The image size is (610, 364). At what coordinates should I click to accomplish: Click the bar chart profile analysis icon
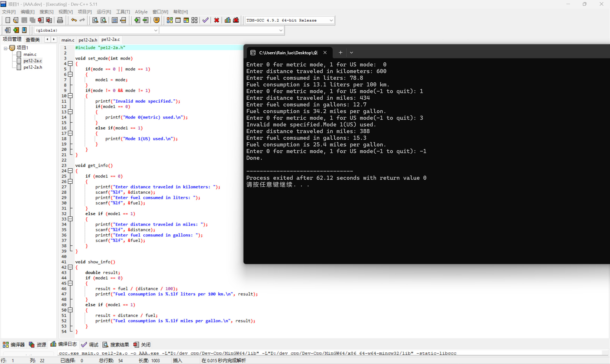pos(228,20)
